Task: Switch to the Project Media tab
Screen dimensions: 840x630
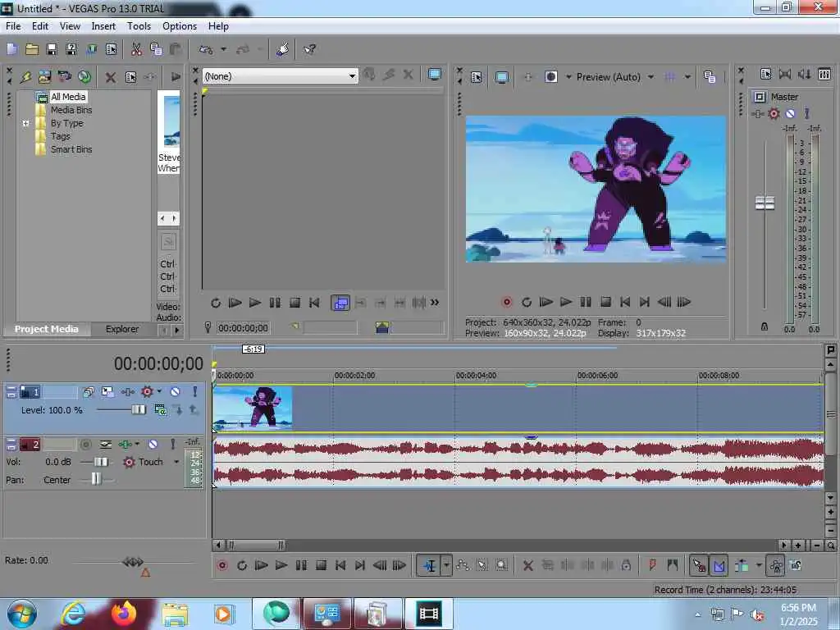Action: (46, 329)
